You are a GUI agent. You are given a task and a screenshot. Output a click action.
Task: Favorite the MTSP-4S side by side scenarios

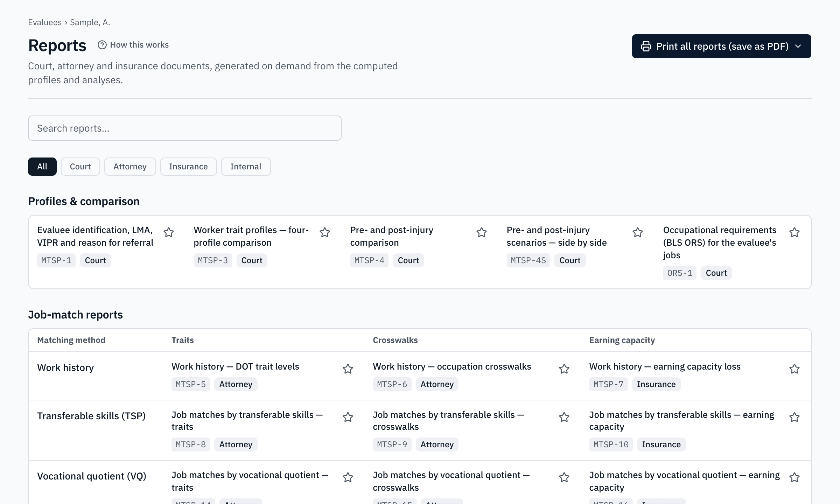[x=638, y=232]
